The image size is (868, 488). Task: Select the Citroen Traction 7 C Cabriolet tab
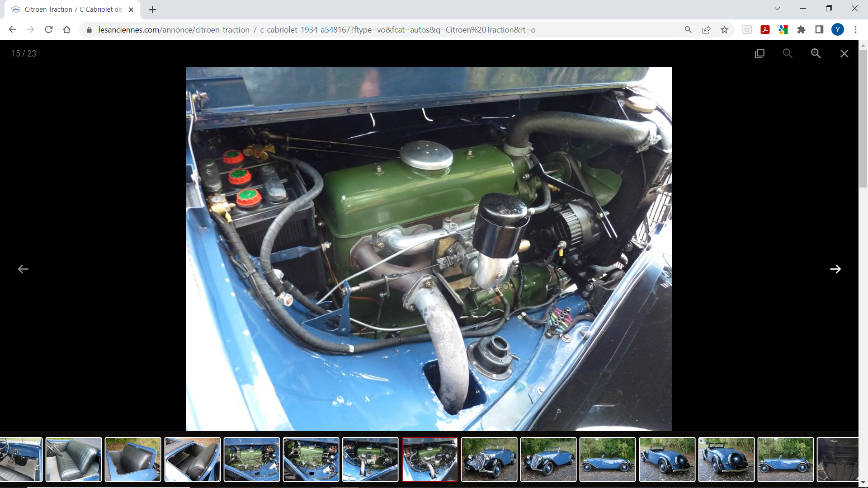pyautogui.click(x=72, y=9)
